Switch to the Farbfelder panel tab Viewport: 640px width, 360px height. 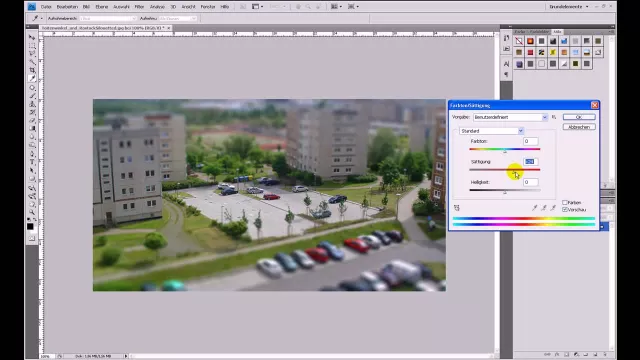tap(540, 31)
